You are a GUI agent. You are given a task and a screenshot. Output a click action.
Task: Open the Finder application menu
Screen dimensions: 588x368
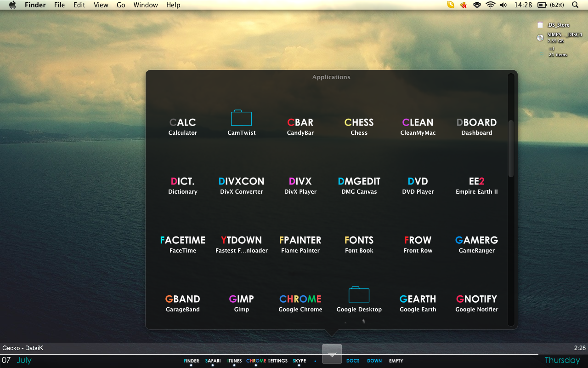(x=35, y=5)
